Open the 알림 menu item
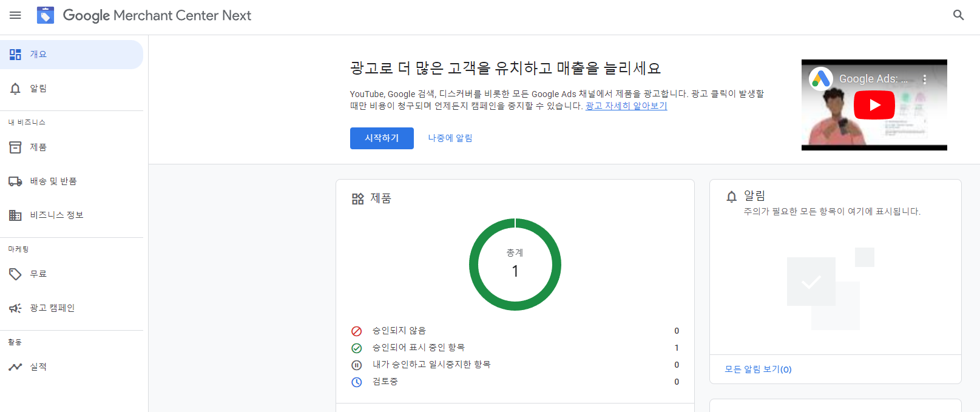The width and height of the screenshot is (980, 412). (x=72, y=89)
